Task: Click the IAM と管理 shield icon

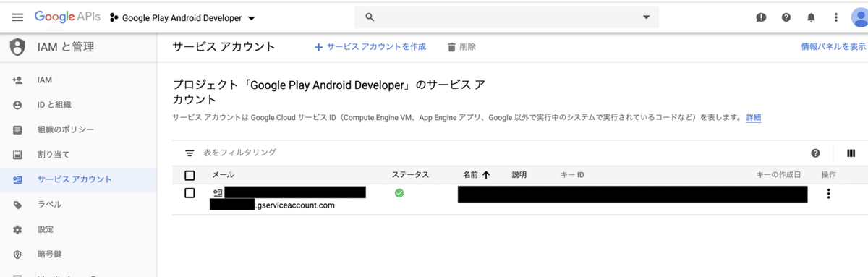Action: (x=17, y=48)
